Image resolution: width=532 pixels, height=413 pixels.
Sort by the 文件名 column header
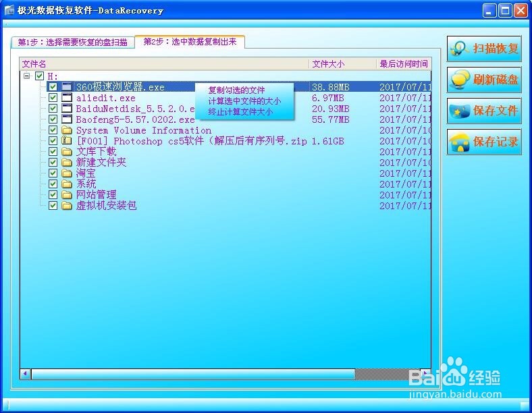coord(164,63)
